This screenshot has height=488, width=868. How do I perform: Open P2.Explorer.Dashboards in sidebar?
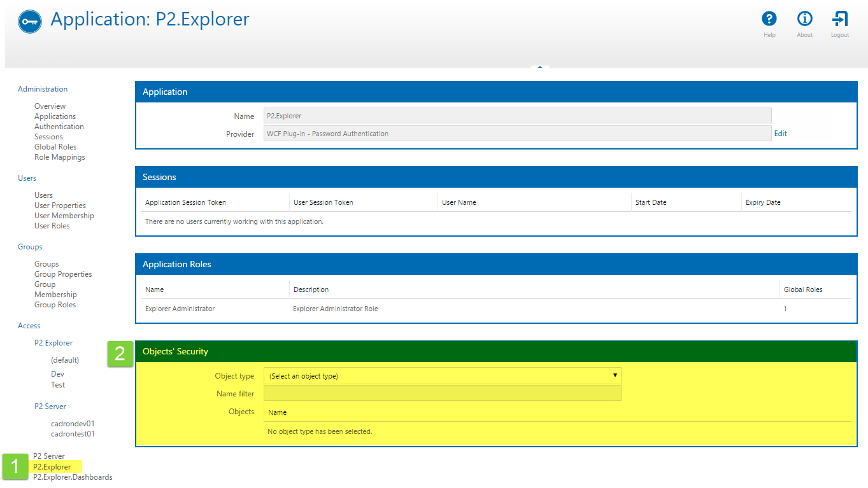[x=73, y=477]
